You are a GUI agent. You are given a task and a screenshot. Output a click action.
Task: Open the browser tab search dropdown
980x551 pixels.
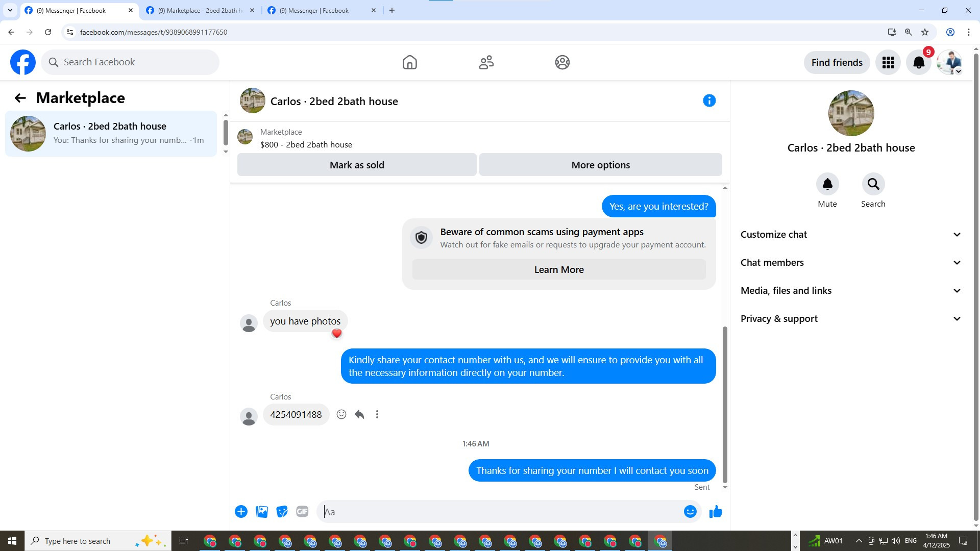point(10,10)
